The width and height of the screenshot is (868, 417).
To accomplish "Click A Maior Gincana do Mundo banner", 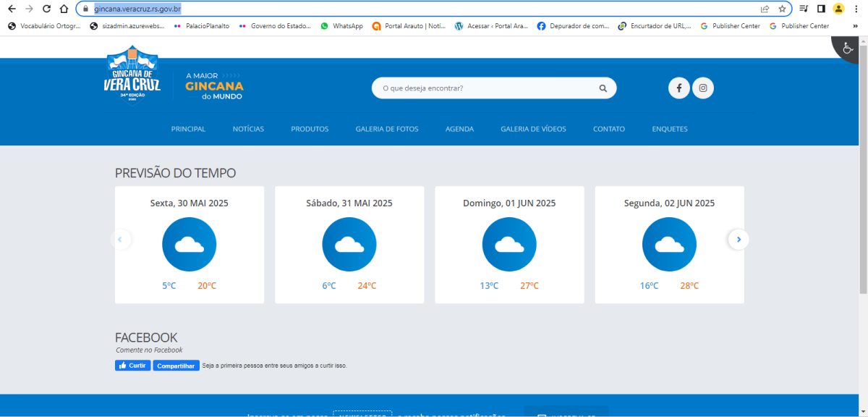I will tap(214, 85).
